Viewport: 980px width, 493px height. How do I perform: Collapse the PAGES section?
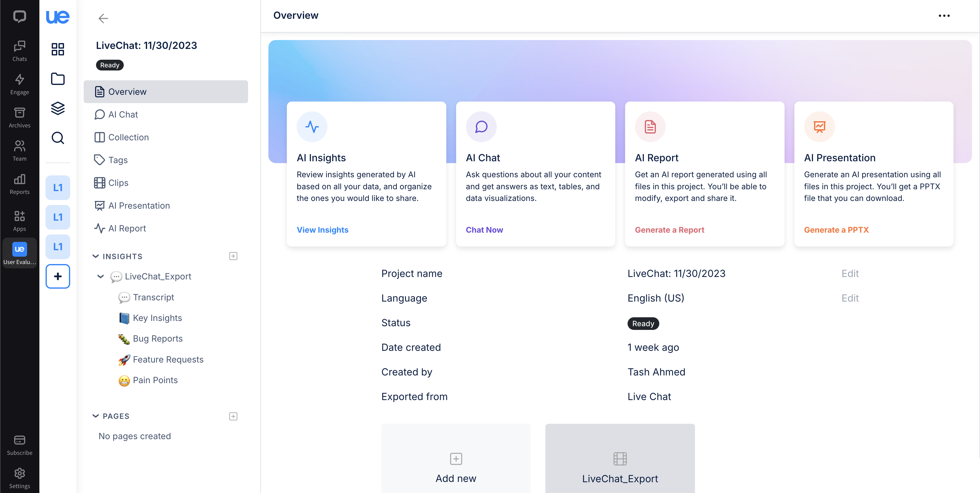click(x=95, y=416)
